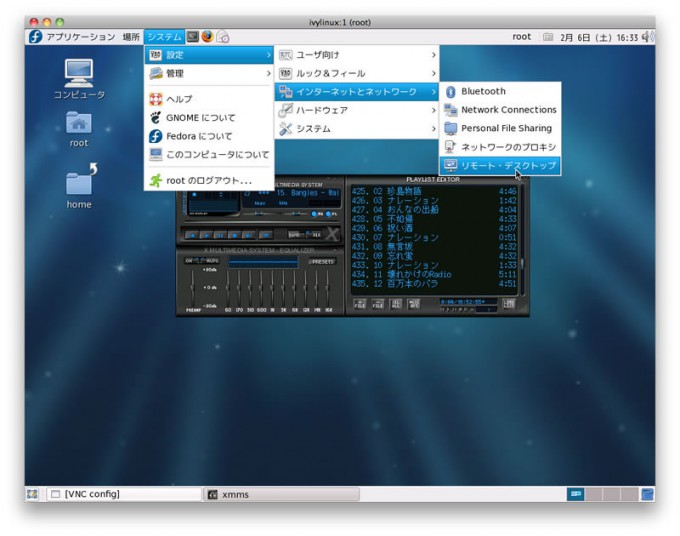Launch Firefox from the top panel
The image size is (680, 536).
point(207,36)
